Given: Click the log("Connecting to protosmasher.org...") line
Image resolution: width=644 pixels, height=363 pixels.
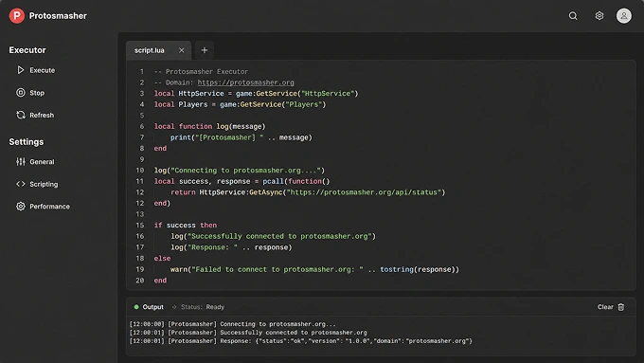Looking at the screenshot, I should 240,171.
